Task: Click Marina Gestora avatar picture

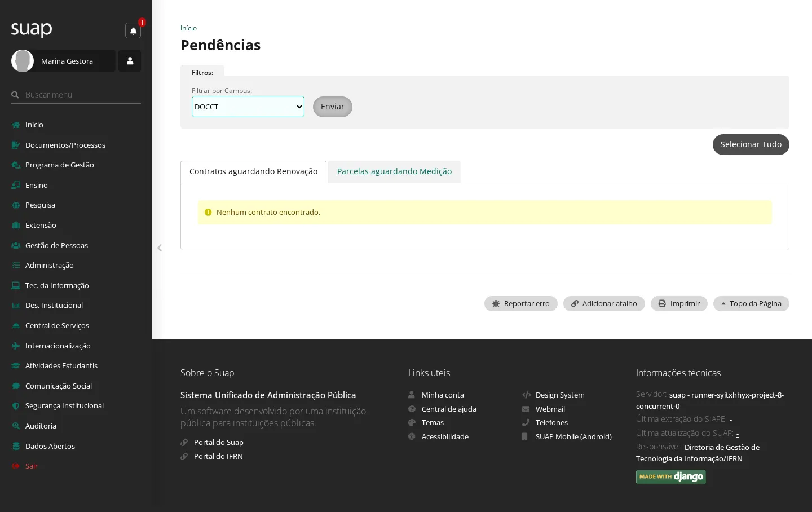Action: tap(23, 61)
